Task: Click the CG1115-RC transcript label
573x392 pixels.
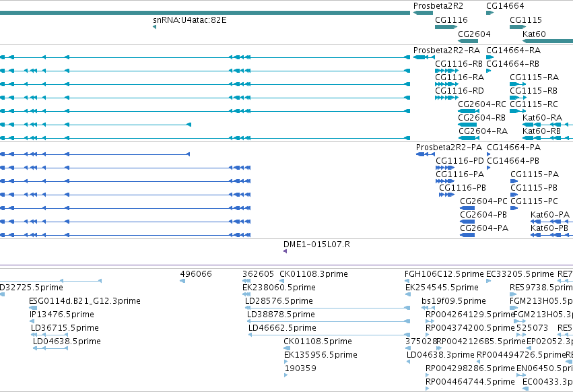Action: coord(533,104)
